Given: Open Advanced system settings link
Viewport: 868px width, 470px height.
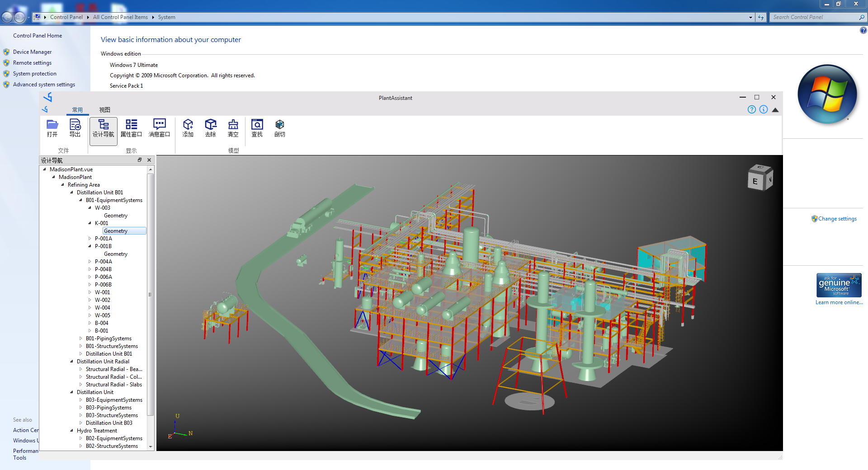Looking at the screenshot, I should point(44,85).
